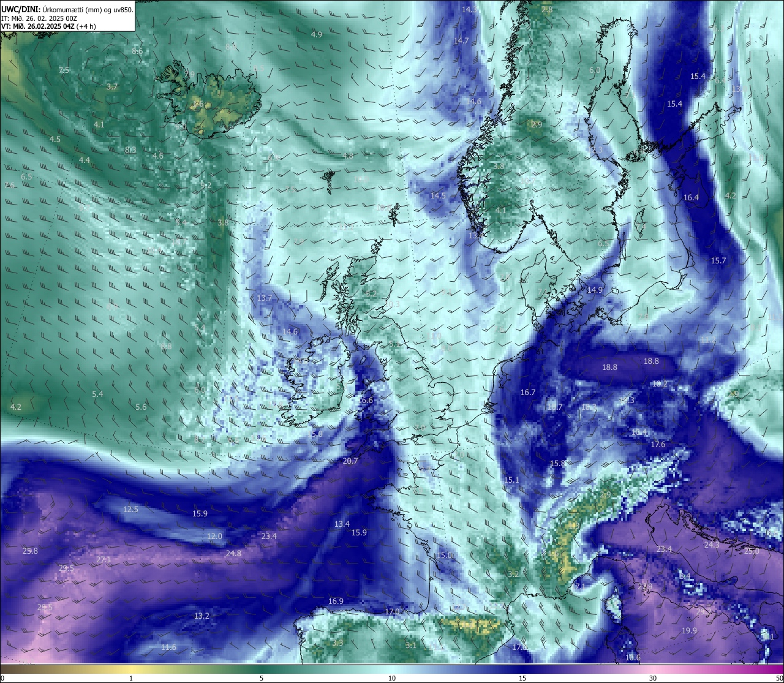
Task: Click the 'UWC/DINI: Úrkomumætti (mm) og uv850.' title
Action: (67, 10)
